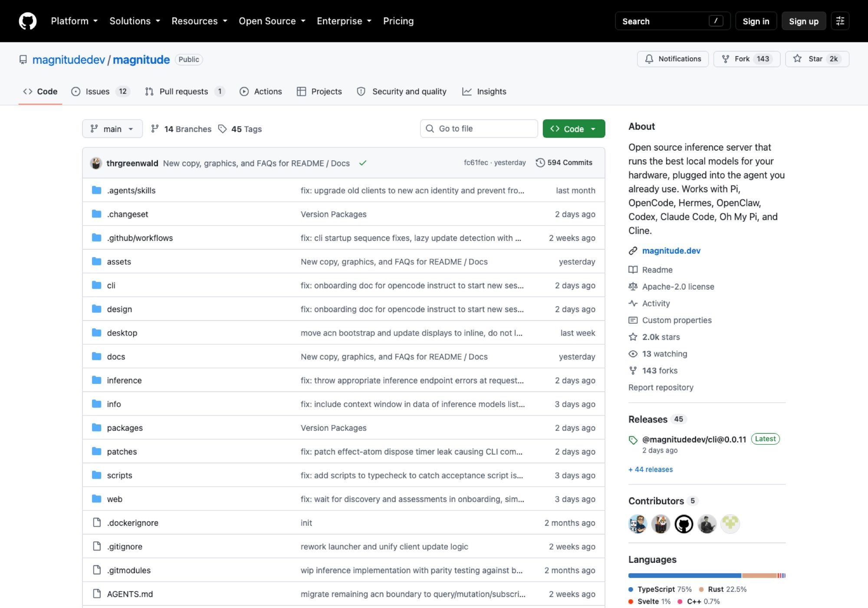Open thrgreenwald's avatar in commit bar
This screenshot has height=608, width=868.
coord(96,163)
